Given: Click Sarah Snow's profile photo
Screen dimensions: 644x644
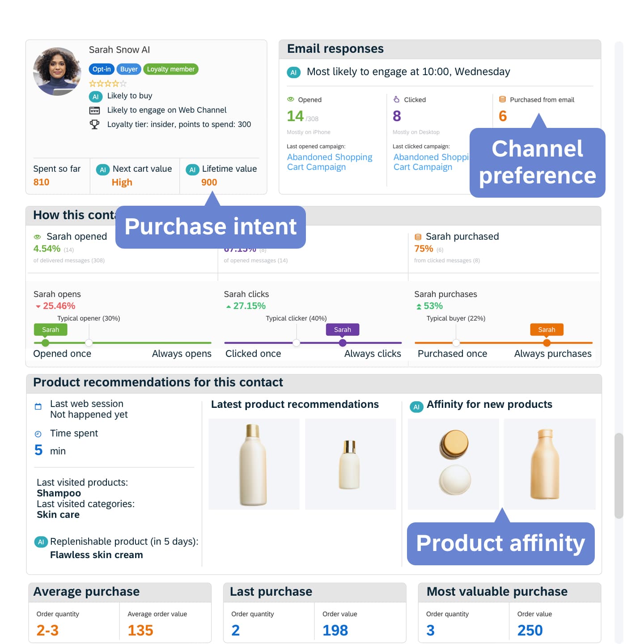Looking at the screenshot, I should pyautogui.click(x=57, y=72).
